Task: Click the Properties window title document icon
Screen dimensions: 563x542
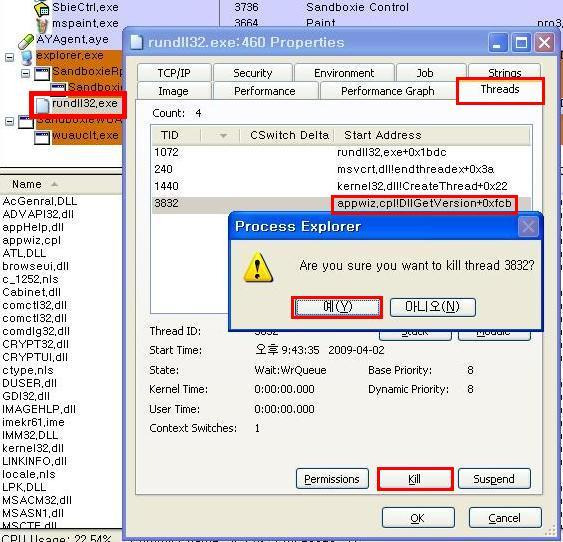Action: coord(137,42)
